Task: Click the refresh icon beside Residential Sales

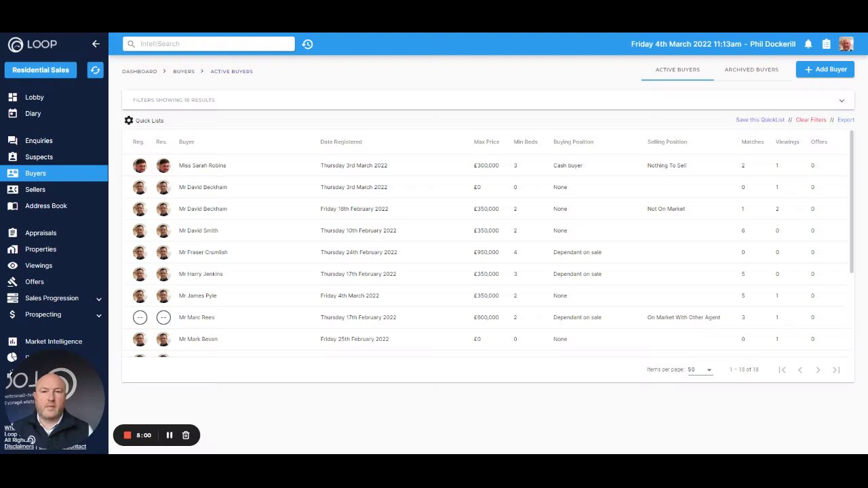Action: (x=95, y=70)
